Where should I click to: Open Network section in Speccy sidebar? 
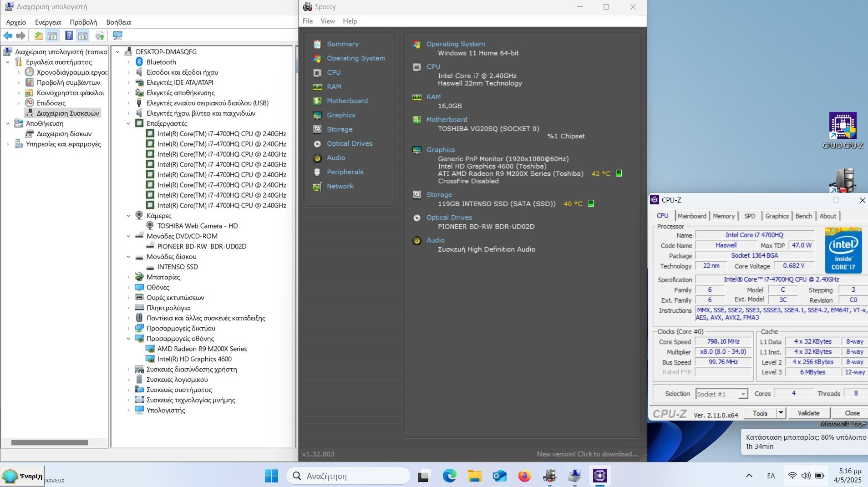(340, 186)
